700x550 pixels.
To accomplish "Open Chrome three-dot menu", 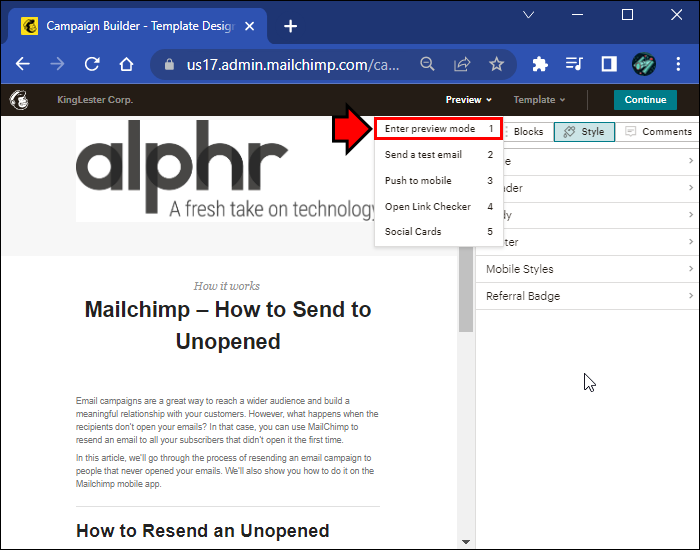I will click(678, 64).
